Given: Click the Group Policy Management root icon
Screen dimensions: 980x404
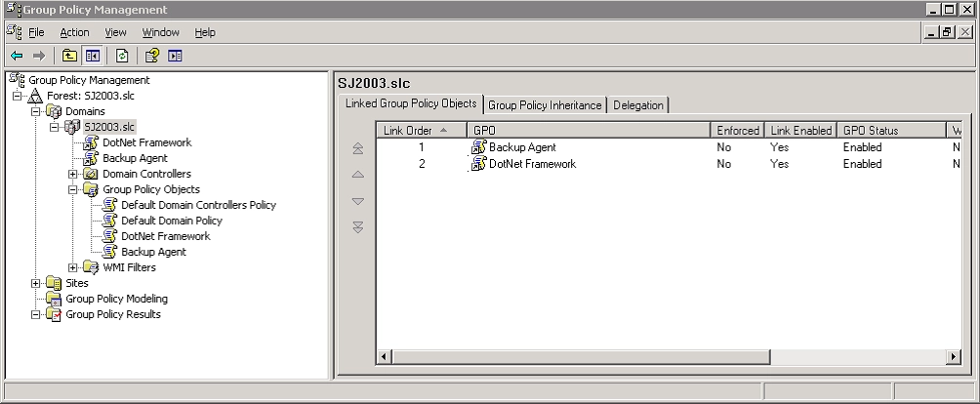Looking at the screenshot, I should pos(17,80).
